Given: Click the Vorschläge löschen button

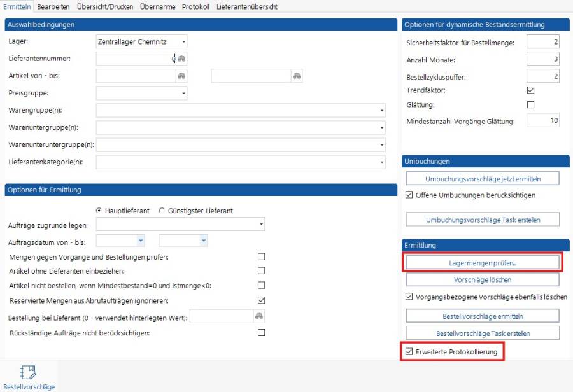Looking at the screenshot, I should point(483,279).
